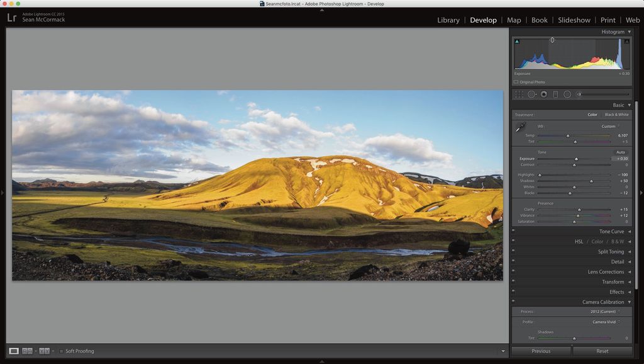
Task: Select the Graduated Filter tool
Action: (555, 94)
